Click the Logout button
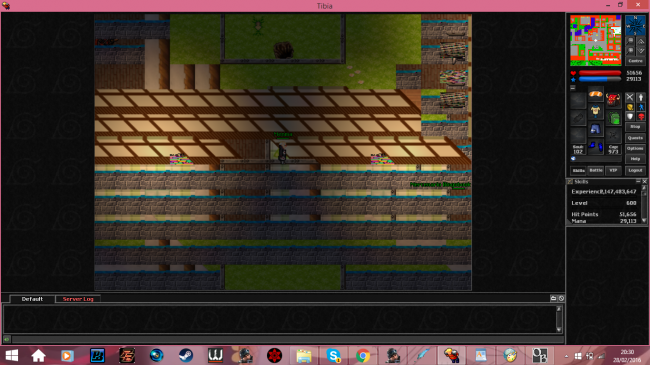Viewport: 650px width, 365px height. point(635,170)
